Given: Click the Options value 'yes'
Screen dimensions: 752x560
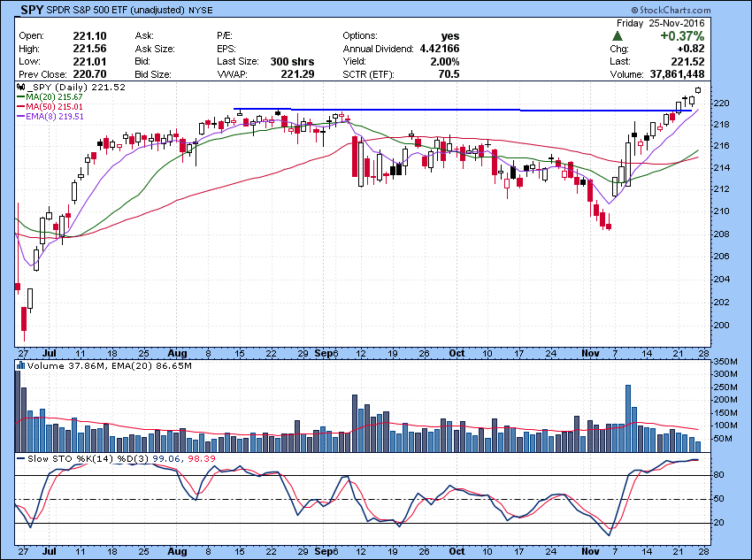Looking at the screenshot, I should [x=450, y=36].
